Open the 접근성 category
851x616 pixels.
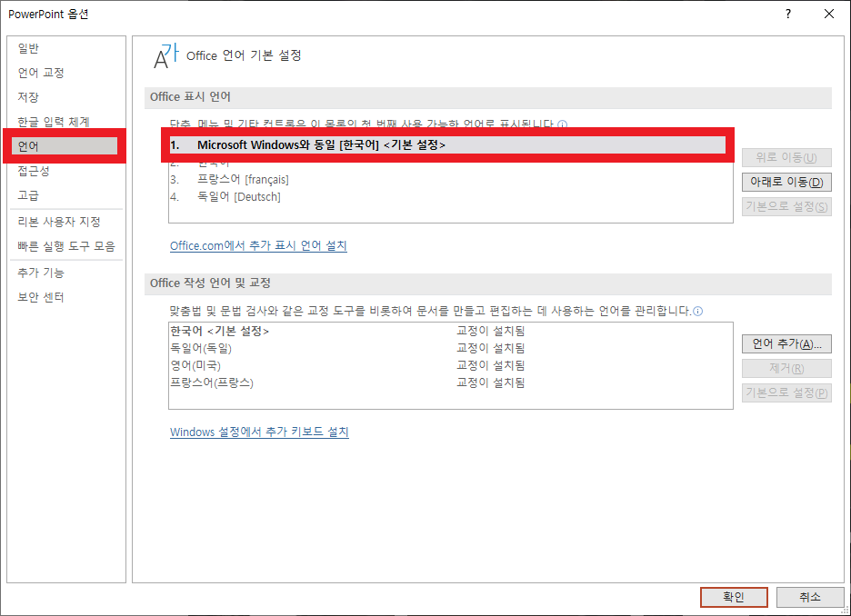(34, 171)
